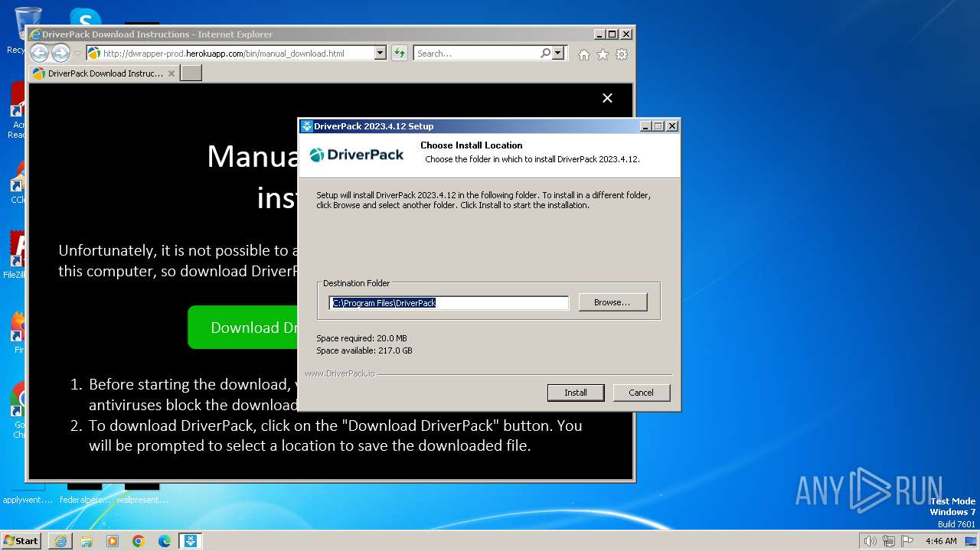Click the Internet Explorer address bar URL

(x=224, y=54)
